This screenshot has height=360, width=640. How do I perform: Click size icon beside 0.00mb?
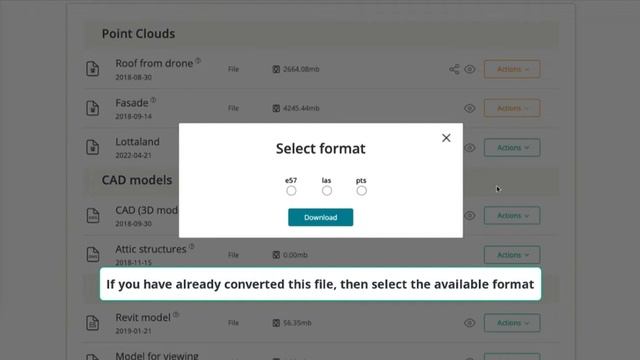pos(276,255)
